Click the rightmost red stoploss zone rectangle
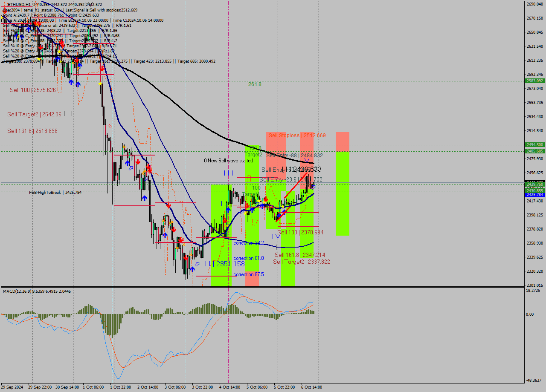 (x=343, y=142)
